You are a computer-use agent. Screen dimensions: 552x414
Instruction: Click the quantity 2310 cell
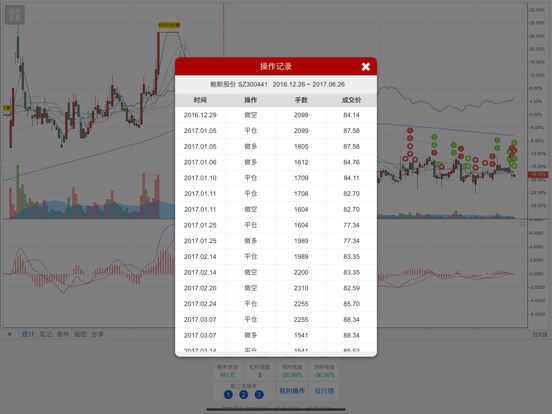(x=301, y=288)
